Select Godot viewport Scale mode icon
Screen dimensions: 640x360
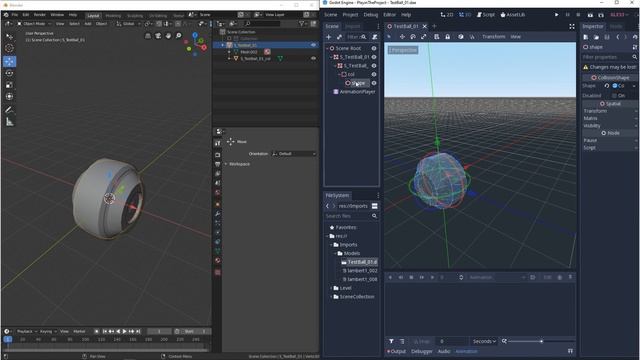pyautogui.click(x=424, y=37)
